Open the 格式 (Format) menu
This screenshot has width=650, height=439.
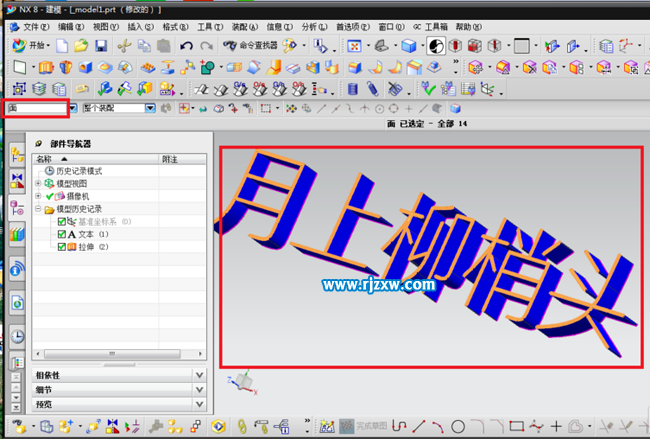click(175, 27)
